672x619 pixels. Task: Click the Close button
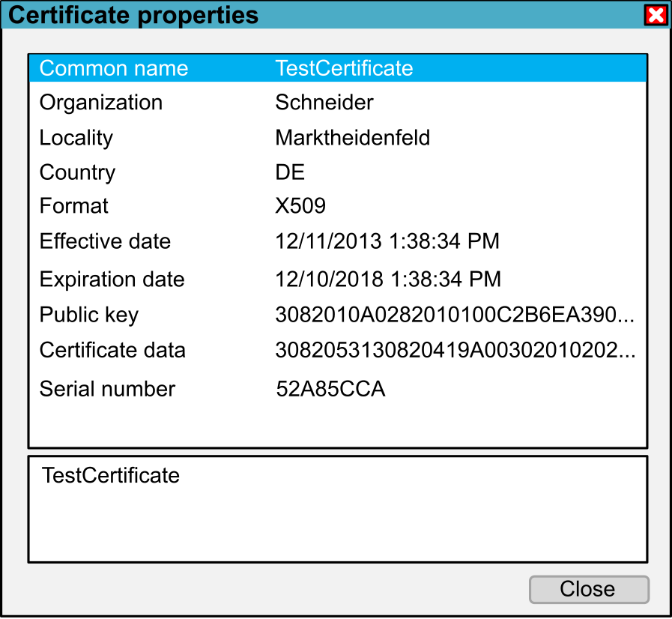click(x=589, y=589)
